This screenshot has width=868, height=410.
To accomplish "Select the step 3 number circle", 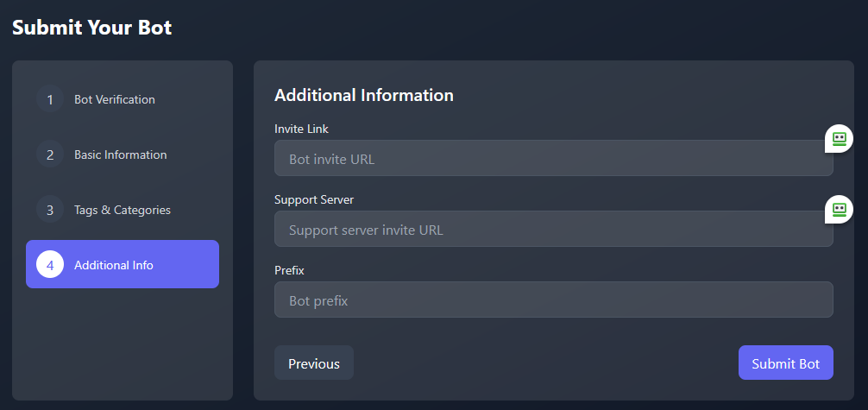I will point(50,210).
